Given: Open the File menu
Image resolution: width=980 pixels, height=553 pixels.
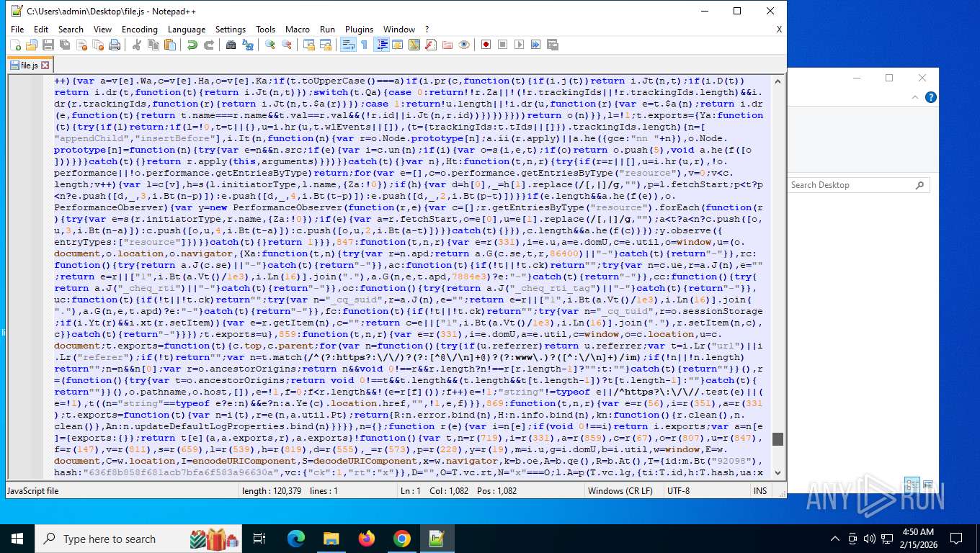Looking at the screenshot, I should pyautogui.click(x=17, y=30).
